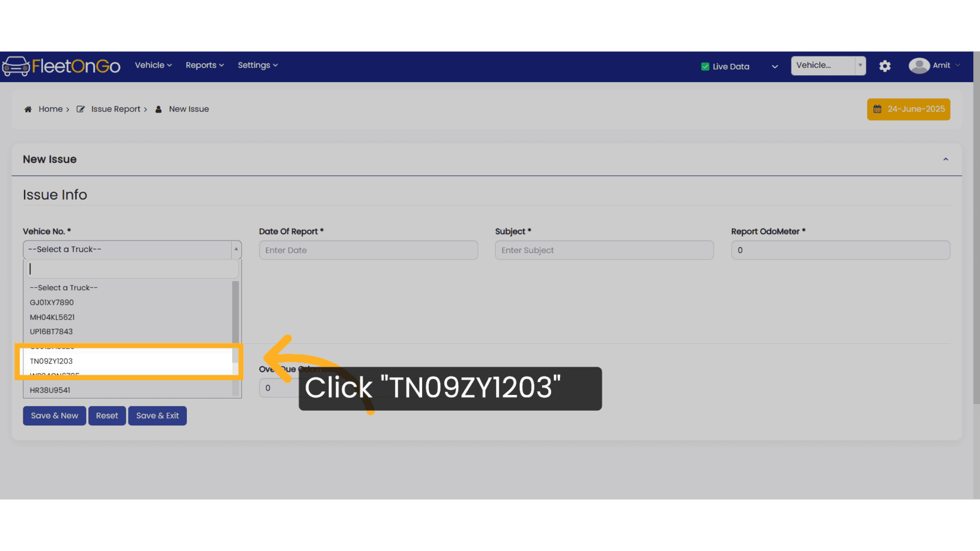Image resolution: width=980 pixels, height=551 pixels.
Task: Select truck GJ01XY7890
Action: point(128,302)
